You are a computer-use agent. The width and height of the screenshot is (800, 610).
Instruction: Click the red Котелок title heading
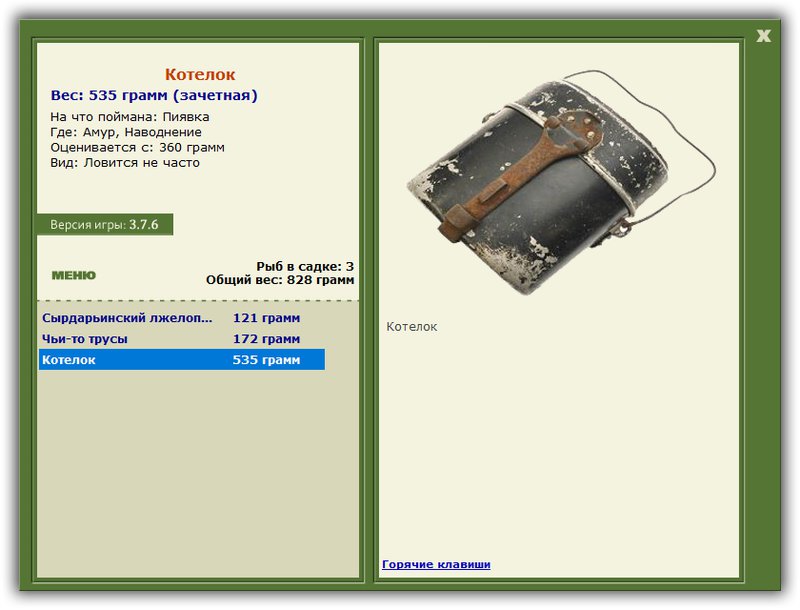point(200,74)
